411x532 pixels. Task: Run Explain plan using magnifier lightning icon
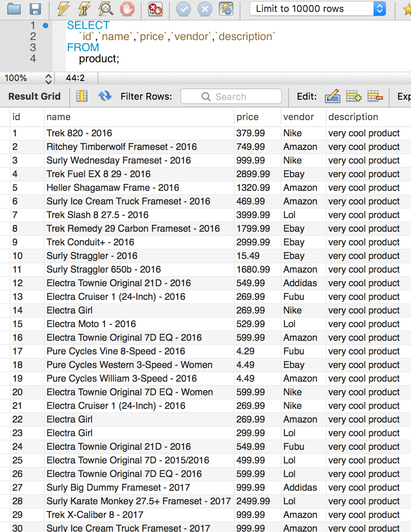click(x=106, y=9)
